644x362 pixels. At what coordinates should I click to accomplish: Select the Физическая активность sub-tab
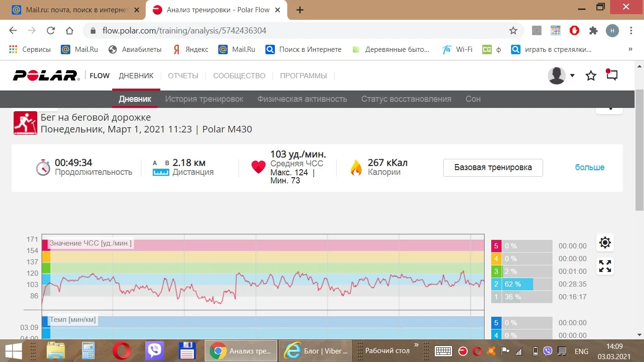(x=302, y=99)
